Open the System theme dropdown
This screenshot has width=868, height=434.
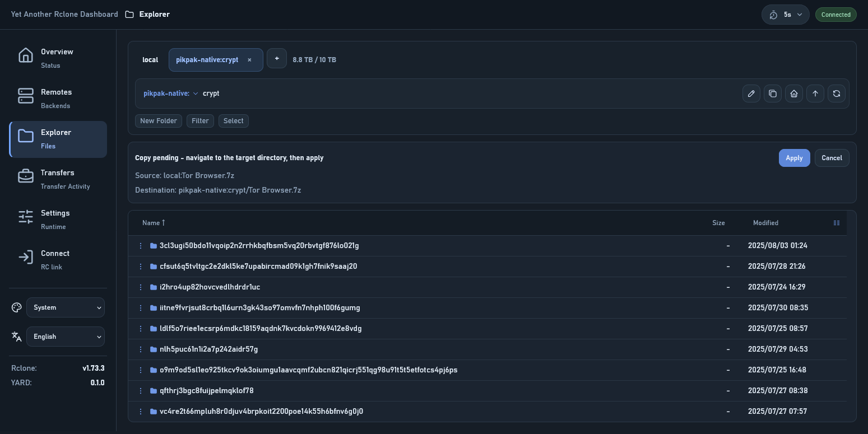(66, 307)
